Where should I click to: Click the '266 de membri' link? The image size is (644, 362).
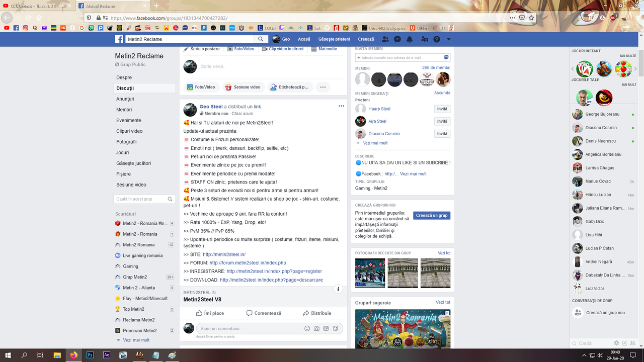point(436,68)
